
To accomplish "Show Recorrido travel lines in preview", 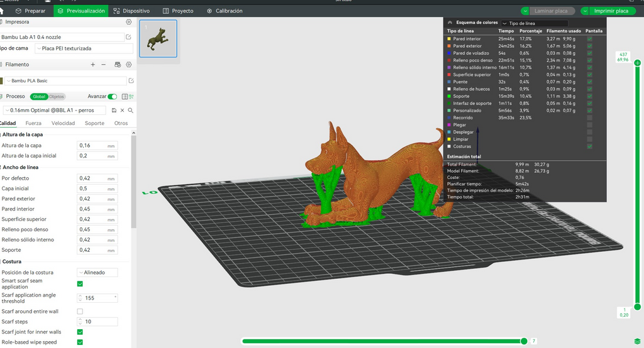I will [x=589, y=117].
